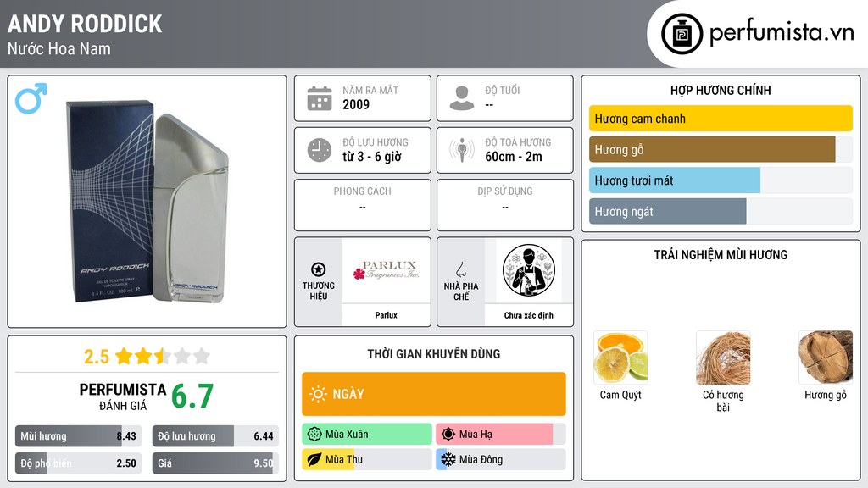
Task: Click the Mùa Hạ season bar
Action: [501, 435]
